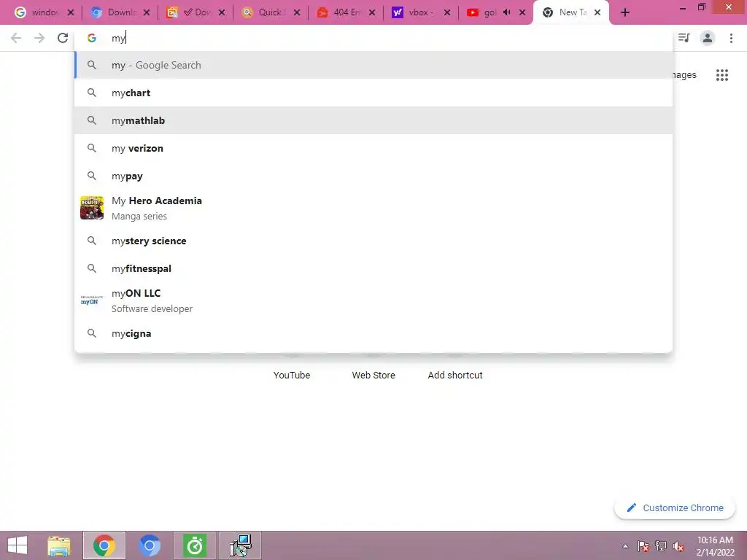Close the YouTube tab

click(x=522, y=13)
